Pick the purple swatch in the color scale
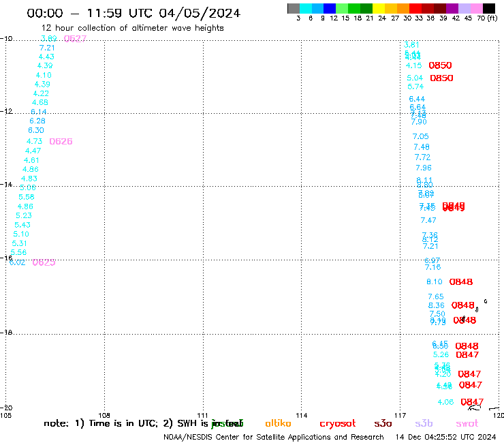The width and height of the screenshot is (504, 443). [x=452, y=8]
